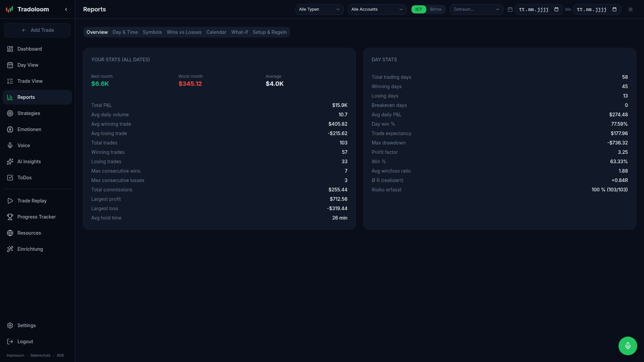Click the Add Trade button

point(37,30)
